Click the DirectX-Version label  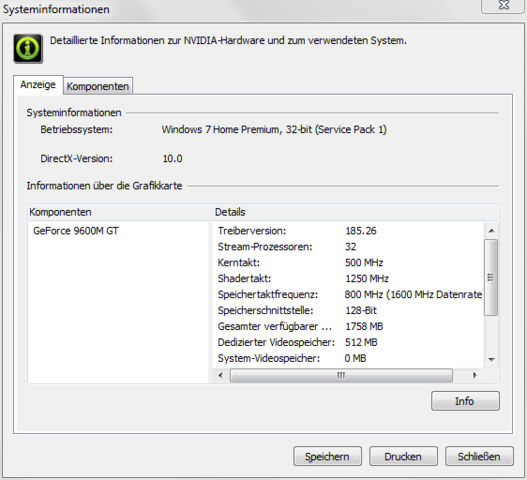pyautogui.click(x=77, y=159)
